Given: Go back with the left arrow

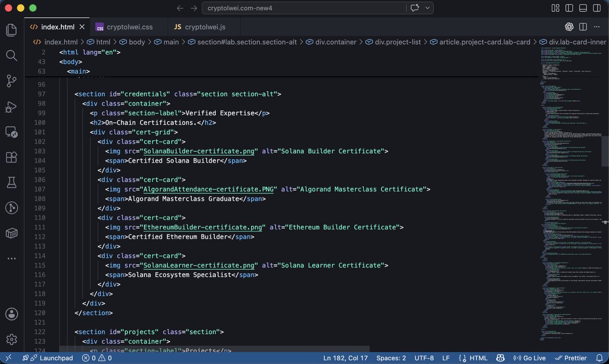Looking at the screenshot, I should coord(180,8).
